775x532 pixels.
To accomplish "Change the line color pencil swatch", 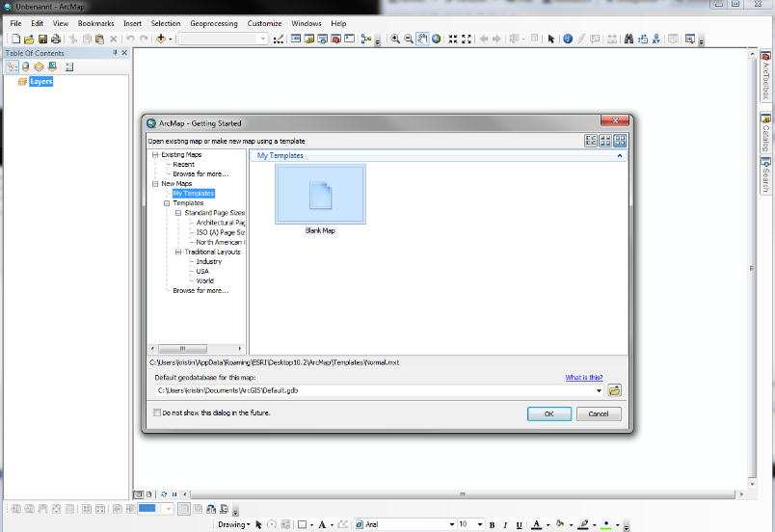I will click(583, 524).
